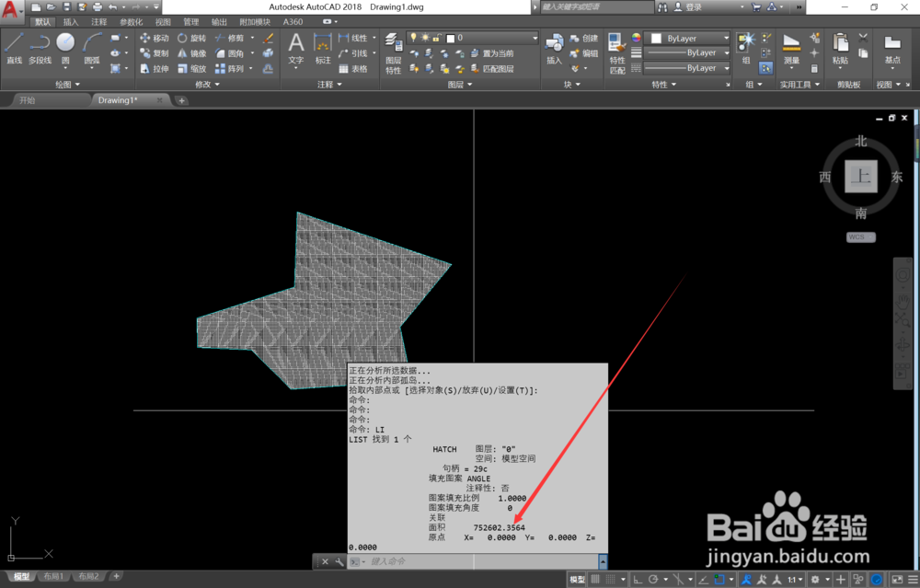
Task: Click the Save icon in quick access toolbar
Action: pyautogui.click(x=66, y=7)
